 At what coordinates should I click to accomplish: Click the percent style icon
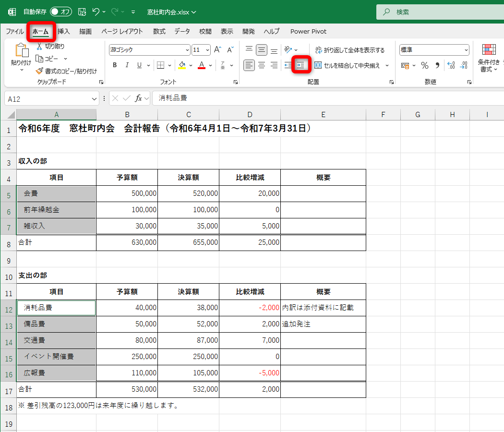tap(424, 65)
